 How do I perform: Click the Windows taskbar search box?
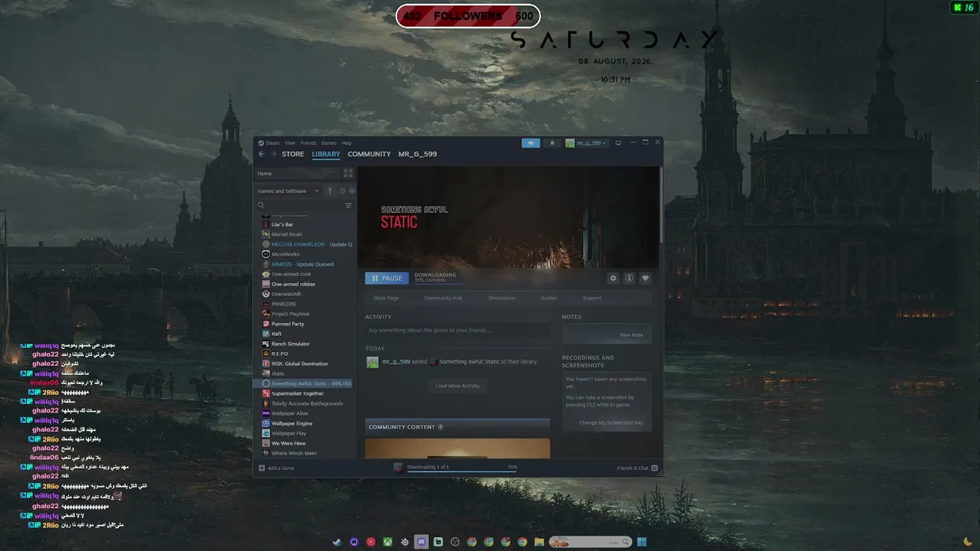click(x=590, y=542)
